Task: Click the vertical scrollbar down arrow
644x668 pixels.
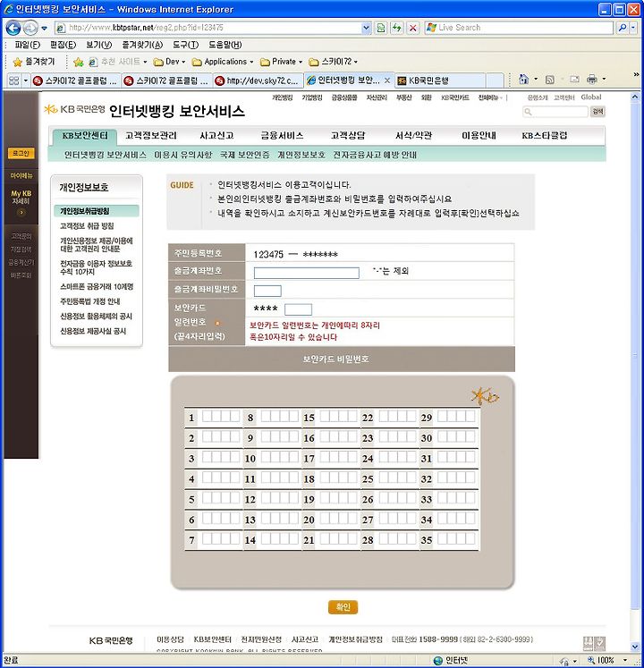Action: 635,648
